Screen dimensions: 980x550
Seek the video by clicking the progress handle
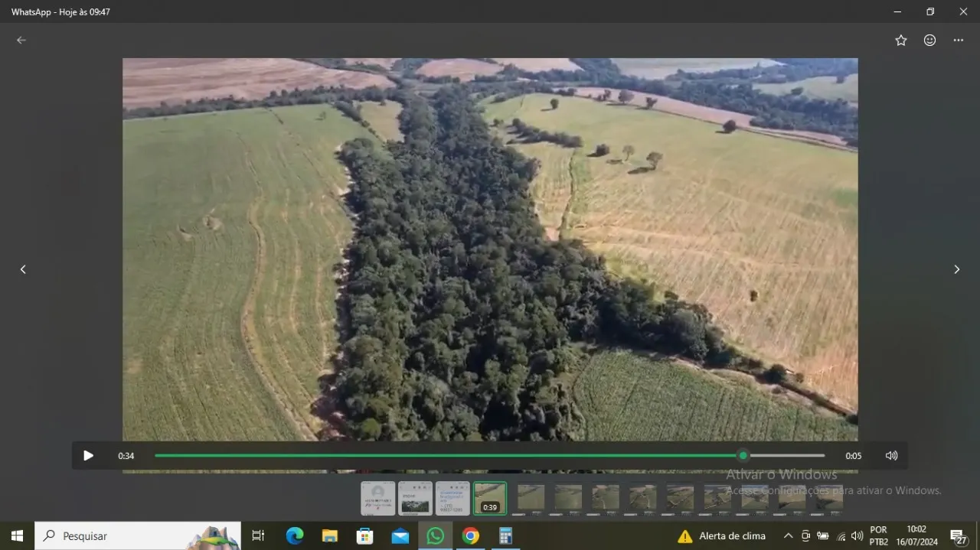[743, 456]
